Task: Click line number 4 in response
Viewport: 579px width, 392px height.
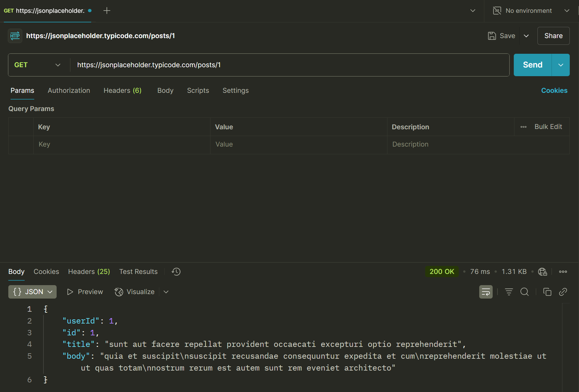Action: point(29,344)
